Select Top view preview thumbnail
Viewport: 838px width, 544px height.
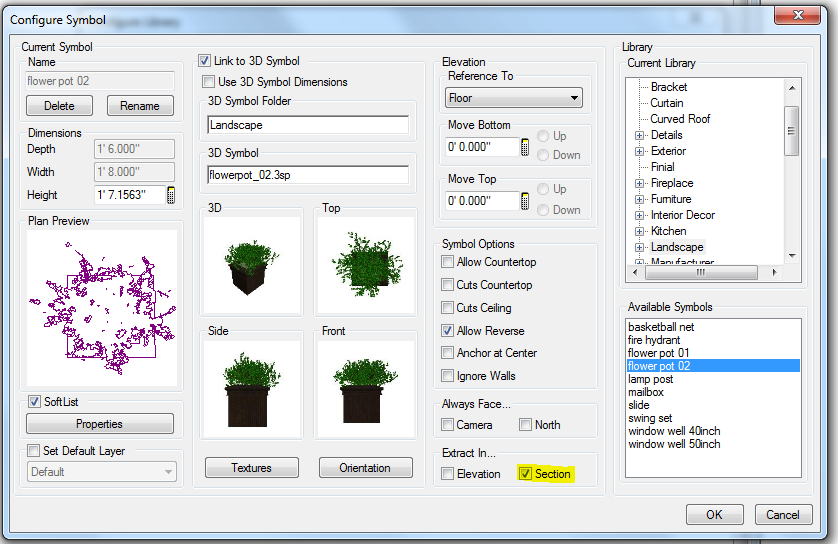point(366,266)
